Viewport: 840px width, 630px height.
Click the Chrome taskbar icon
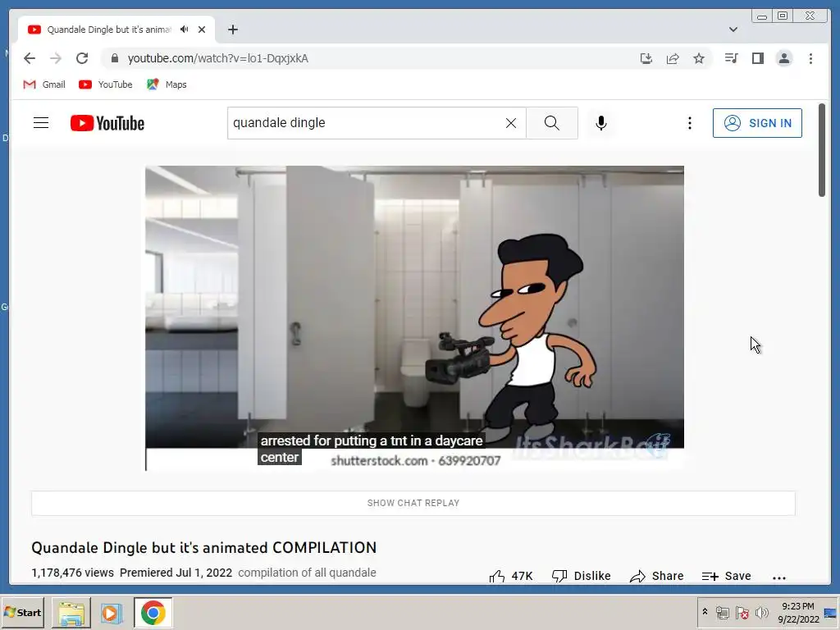[x=153, y=612]
